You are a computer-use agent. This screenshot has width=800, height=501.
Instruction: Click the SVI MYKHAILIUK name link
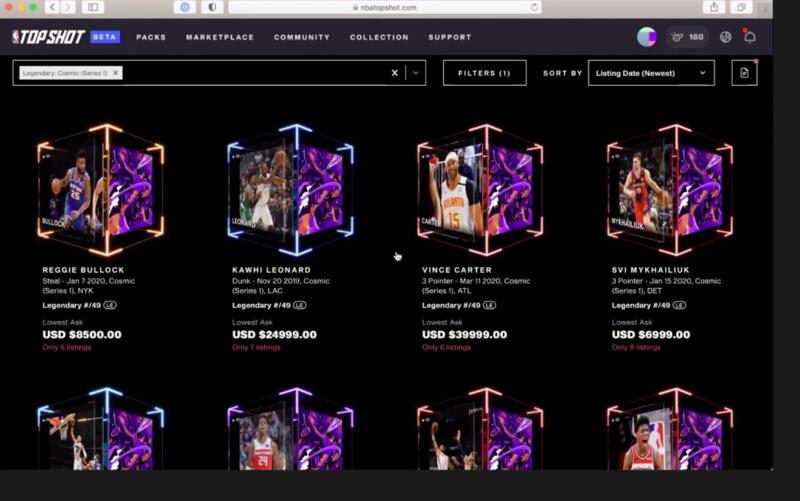(651, 270)
